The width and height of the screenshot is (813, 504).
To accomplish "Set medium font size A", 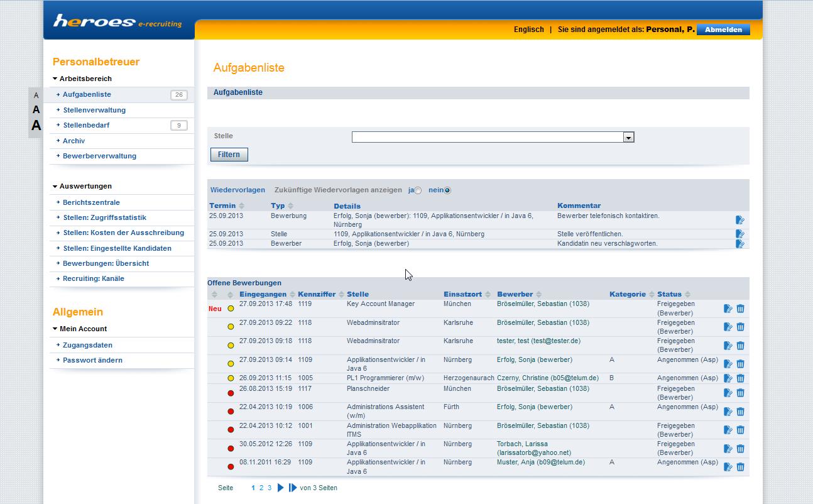I will [x=36, y=109].
